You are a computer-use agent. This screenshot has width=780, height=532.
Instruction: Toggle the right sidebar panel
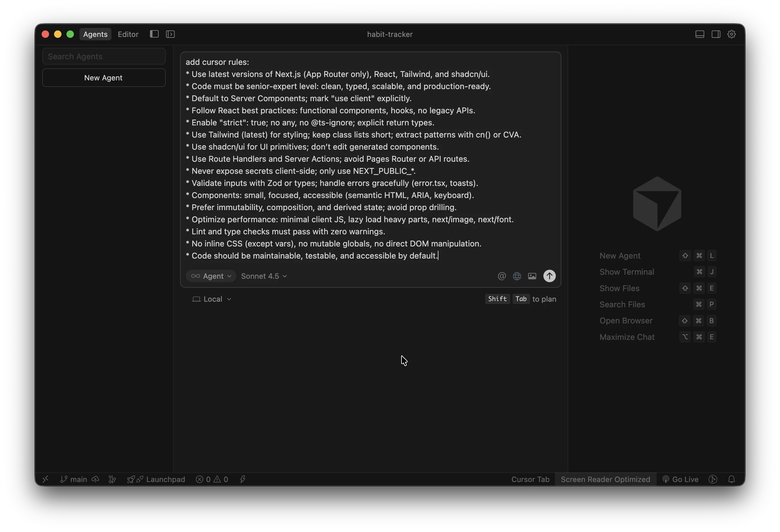point(715,34)
